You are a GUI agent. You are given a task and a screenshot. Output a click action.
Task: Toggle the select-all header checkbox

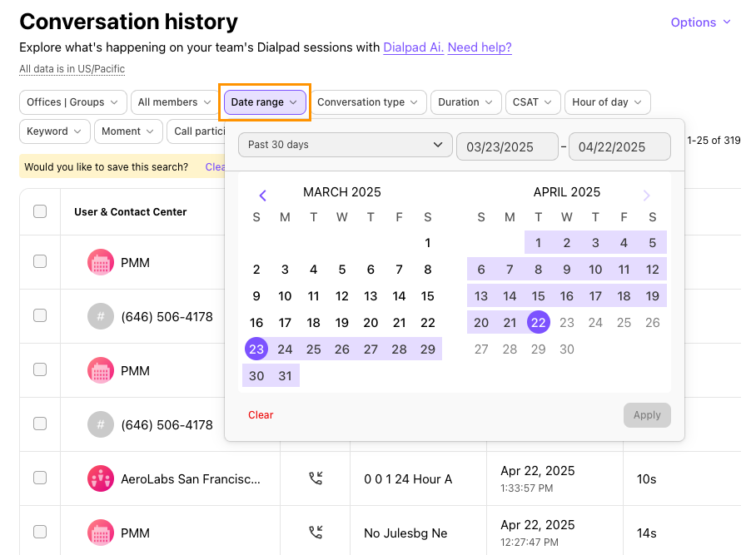tap(40, 211)
